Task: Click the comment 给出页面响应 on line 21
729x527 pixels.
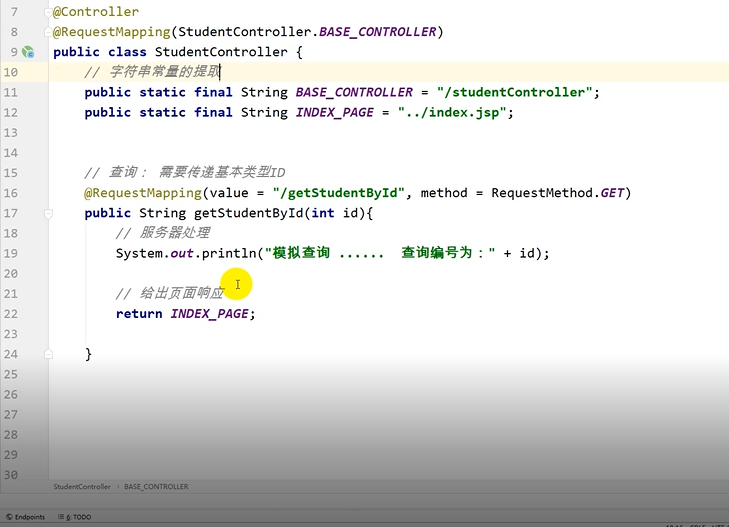Action: [170, 293]
